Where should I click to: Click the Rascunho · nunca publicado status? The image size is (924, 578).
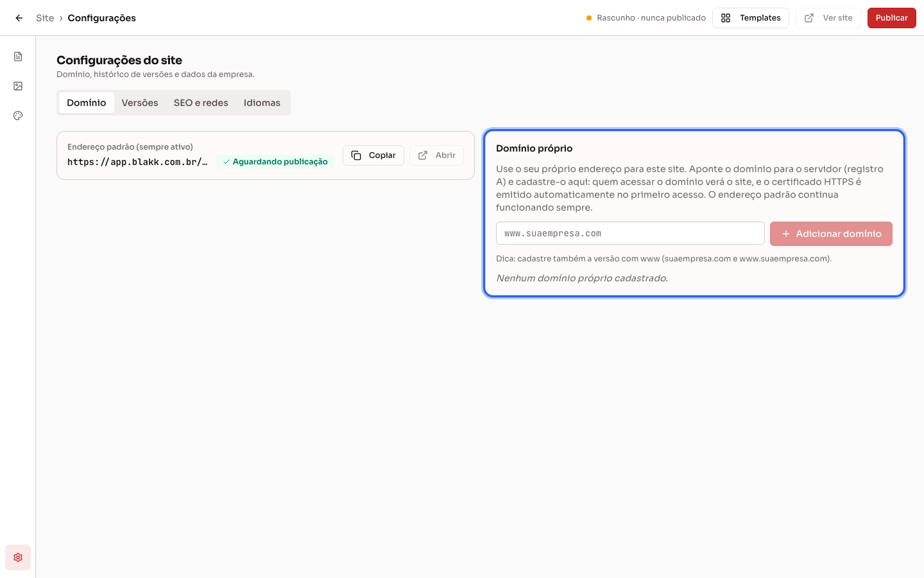(646, 18)
